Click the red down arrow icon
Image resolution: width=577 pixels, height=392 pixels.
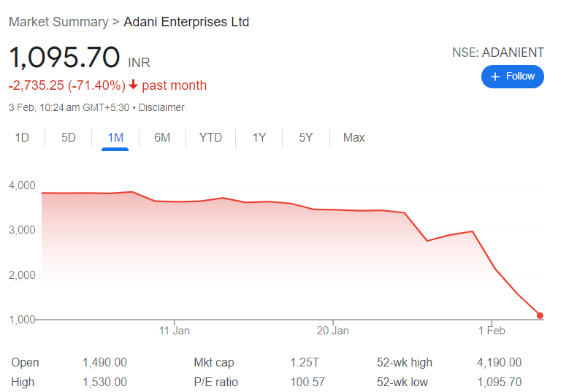pyautogui.click(x=133, y=85)
